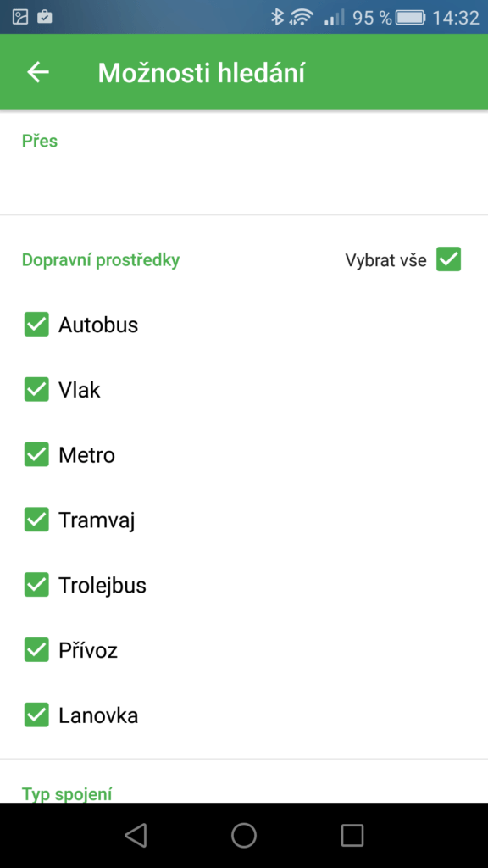
Task: Tap the Bluetooth status icon
Action: tap(277, 17)
